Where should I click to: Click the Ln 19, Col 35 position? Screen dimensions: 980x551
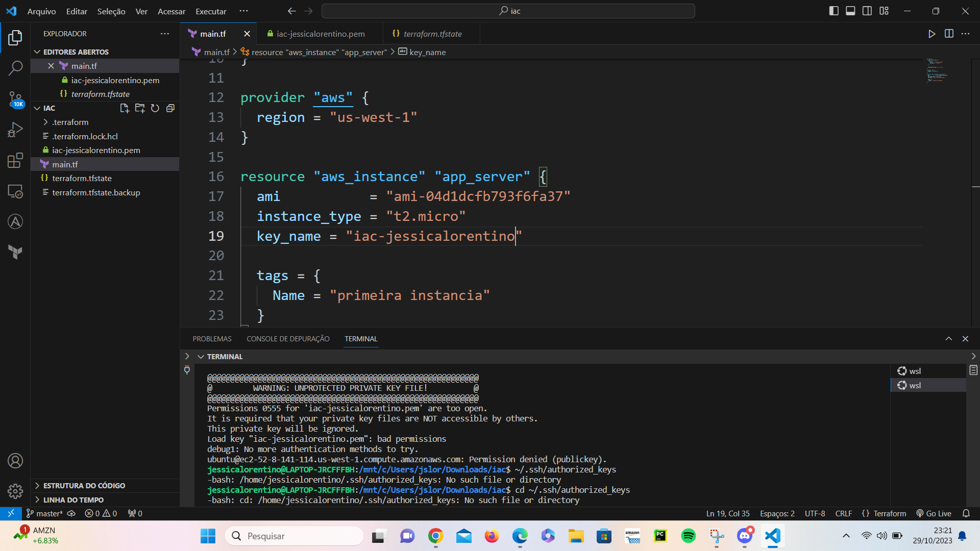[728, 513]
